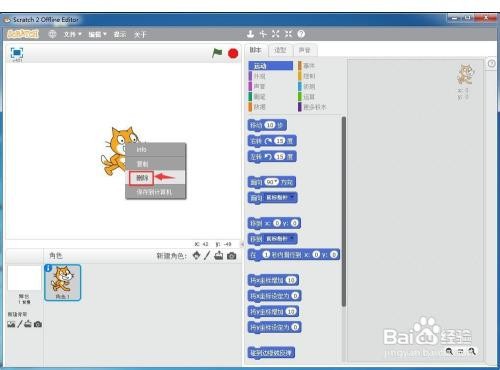Screen dimensions: 500x370
Task: Upload backdrop from file icon
Action: click(28, 324)
